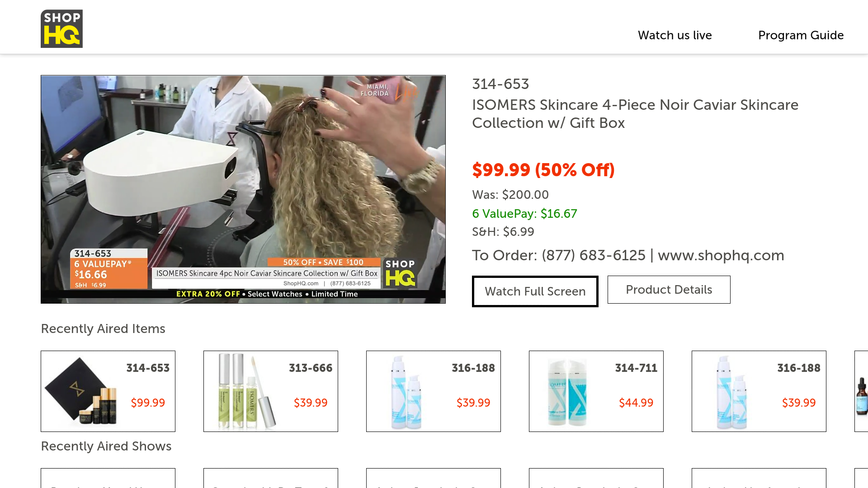Open the fifth Recently Aired Shows card

pyautogui.click(x=759, y=478)
